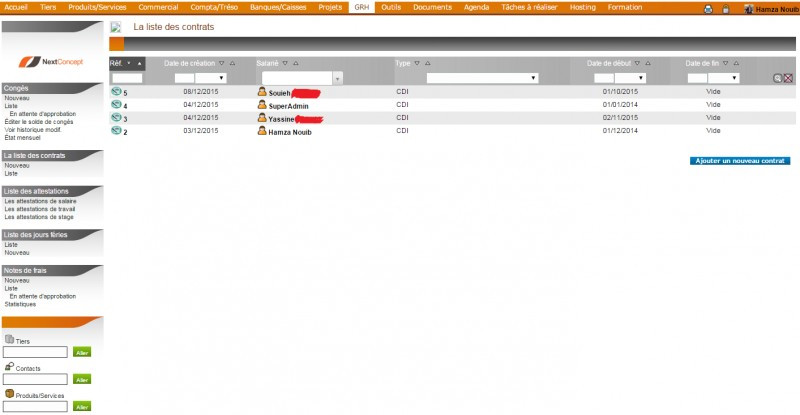Viewport: 800px width, 415px height.
Task: Open Statistiques under Notes de frais
Action: coord(20,304)
